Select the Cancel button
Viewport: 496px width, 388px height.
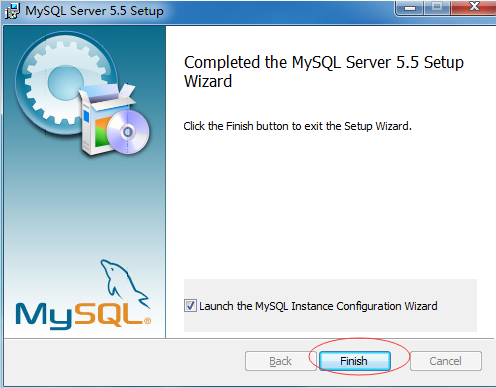[446, 361]
